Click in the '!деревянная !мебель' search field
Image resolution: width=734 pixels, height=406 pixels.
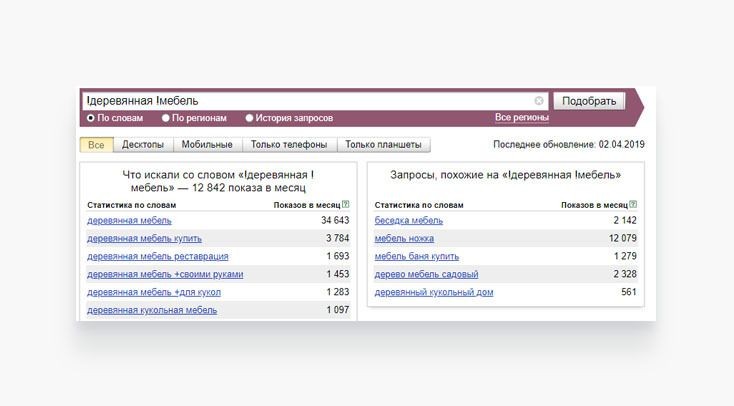click(x=300, y=101)
